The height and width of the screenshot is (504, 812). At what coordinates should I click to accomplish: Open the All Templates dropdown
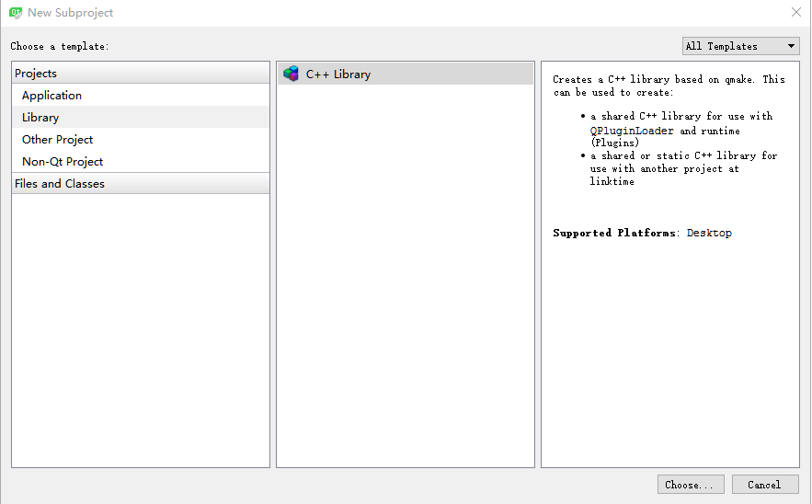pyautogui.click(x=740, y=46)
